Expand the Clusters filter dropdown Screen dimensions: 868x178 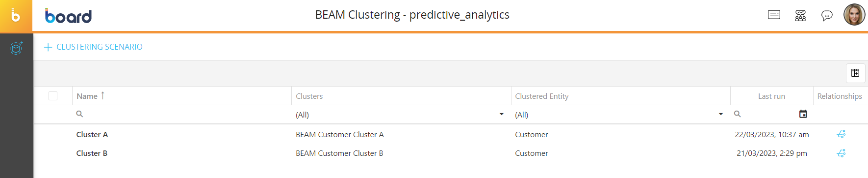[x=502, y=114]
